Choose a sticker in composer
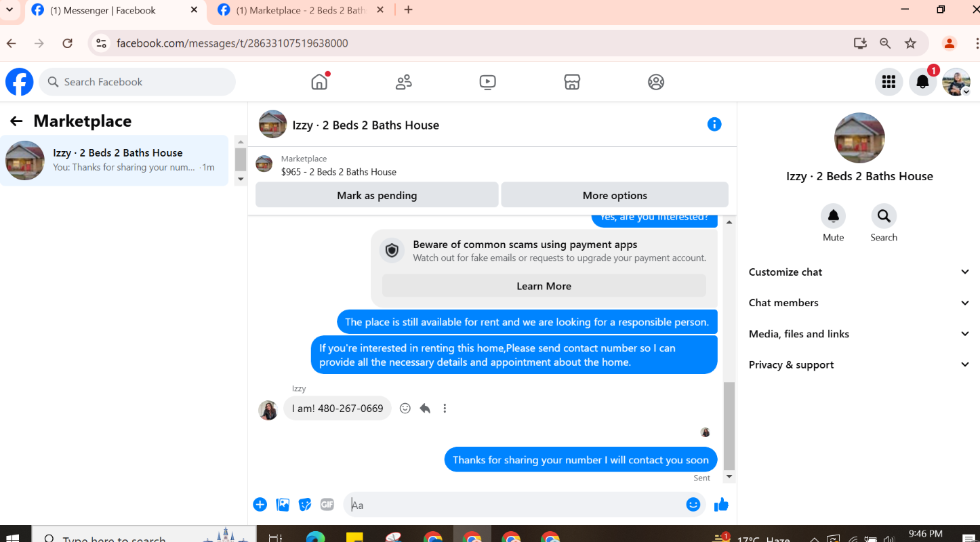 (305, 505)
